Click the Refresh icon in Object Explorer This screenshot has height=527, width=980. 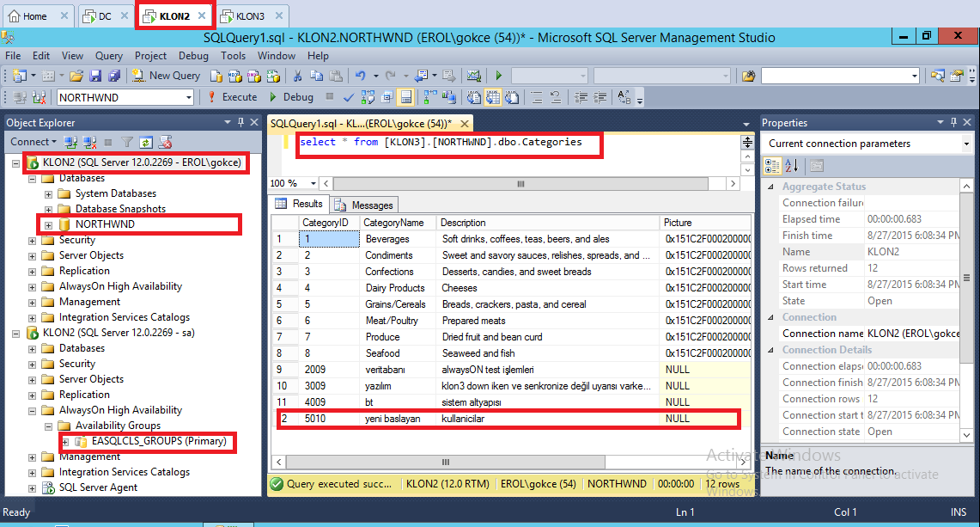click(146, 142)
